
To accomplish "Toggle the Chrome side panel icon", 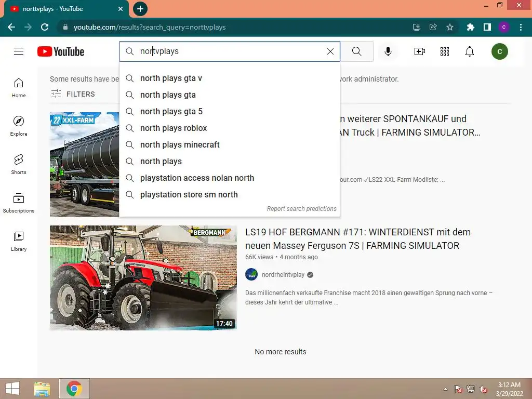I will point(487,27).
